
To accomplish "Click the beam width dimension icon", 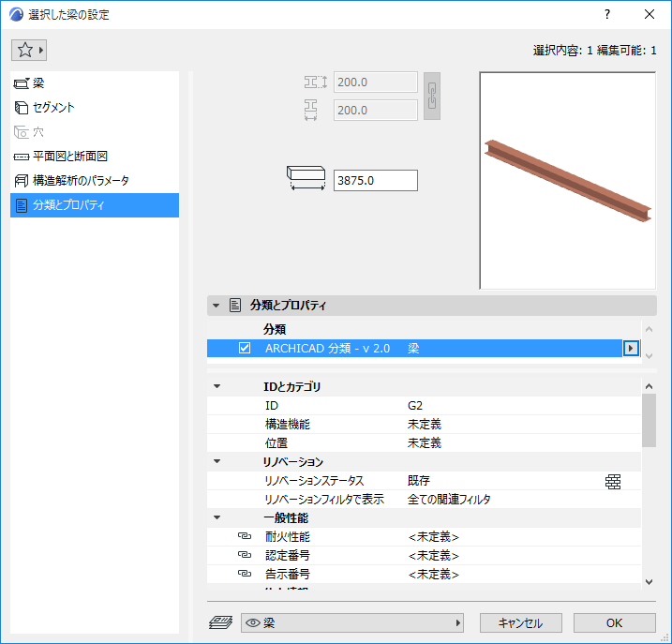I will [x=311, y=111].
